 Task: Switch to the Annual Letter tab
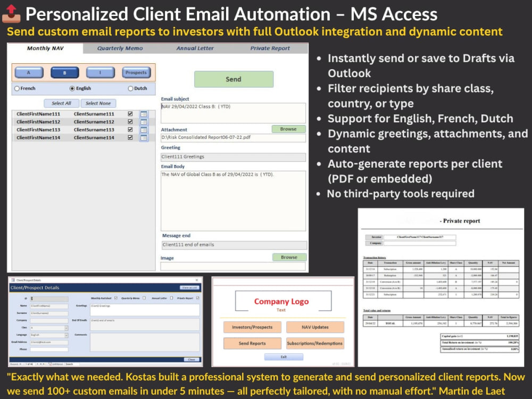pyautogui.click(x=195, y=48)
